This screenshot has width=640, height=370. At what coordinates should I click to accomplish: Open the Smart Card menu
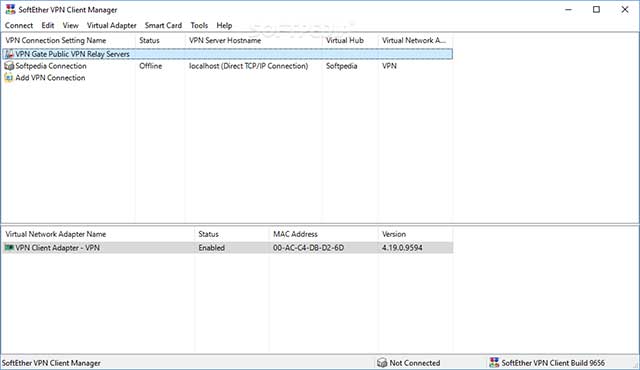pyautogui.click(x=163, y=25)
